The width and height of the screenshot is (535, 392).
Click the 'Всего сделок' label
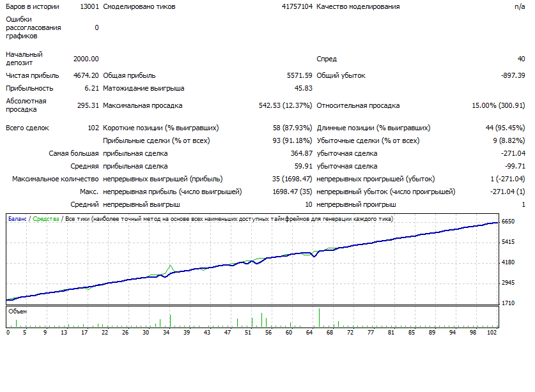tap(27, 128)
